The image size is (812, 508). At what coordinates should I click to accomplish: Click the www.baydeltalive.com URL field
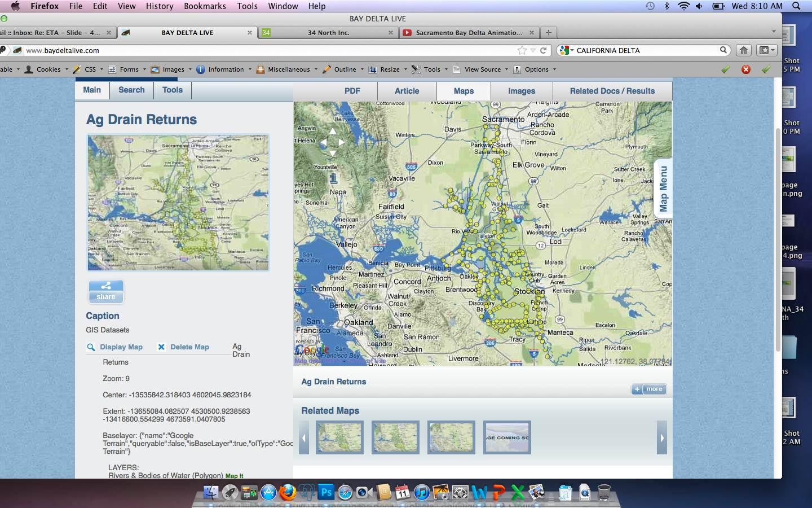pyautogui.click(x=271, y=50)
